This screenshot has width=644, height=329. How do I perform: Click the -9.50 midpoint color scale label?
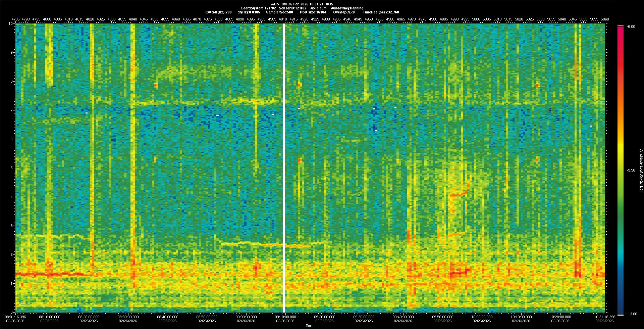[x=631, y=170]
